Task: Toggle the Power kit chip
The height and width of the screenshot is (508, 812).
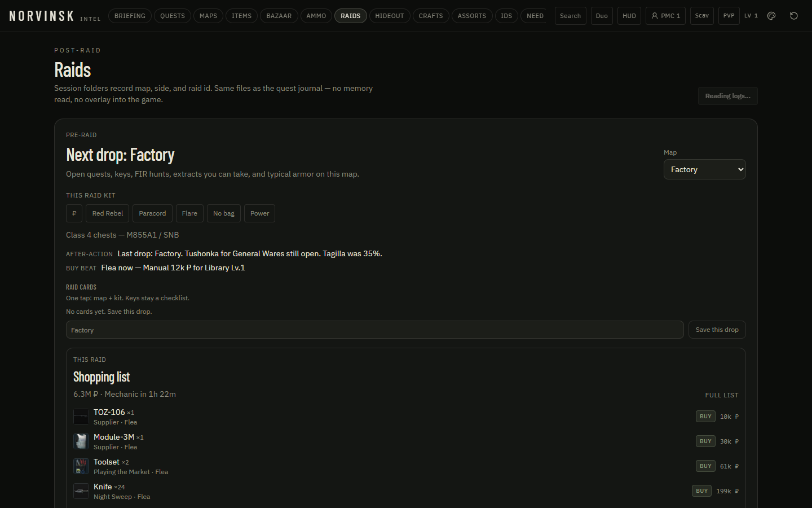Action: click(259, 213)
